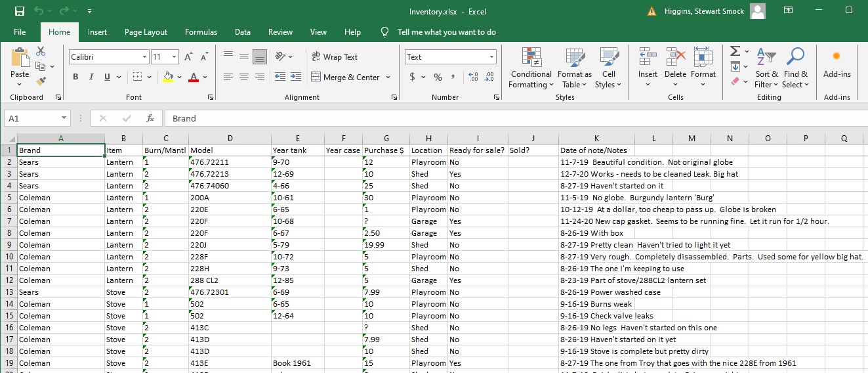Click the Redo arrow icon
The height and width of the screenshot is (373, 868).
coord(64,11)
